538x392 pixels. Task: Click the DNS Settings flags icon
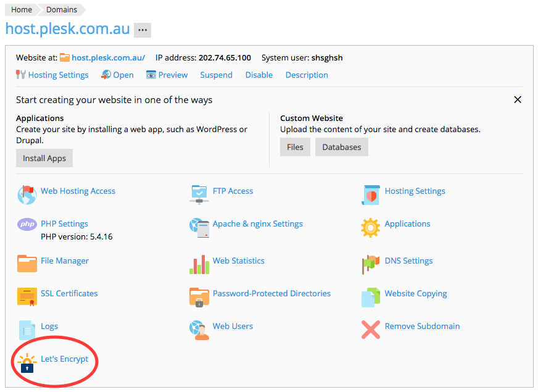(371, 264)
